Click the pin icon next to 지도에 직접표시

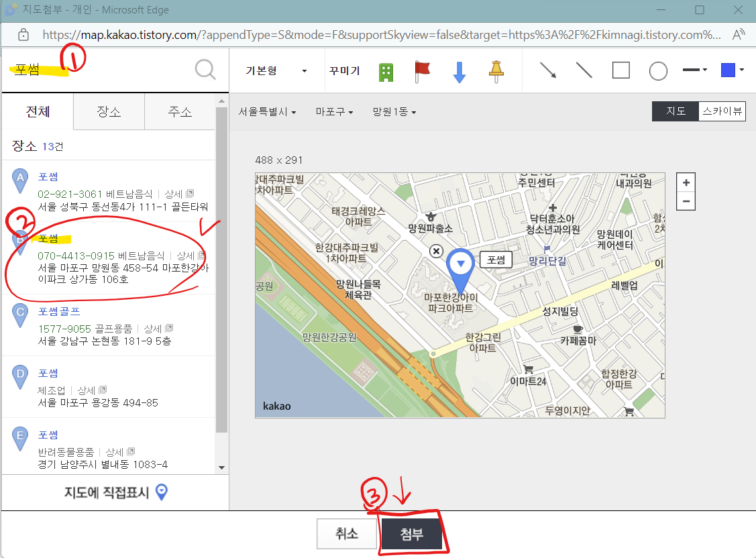point(162,492)
